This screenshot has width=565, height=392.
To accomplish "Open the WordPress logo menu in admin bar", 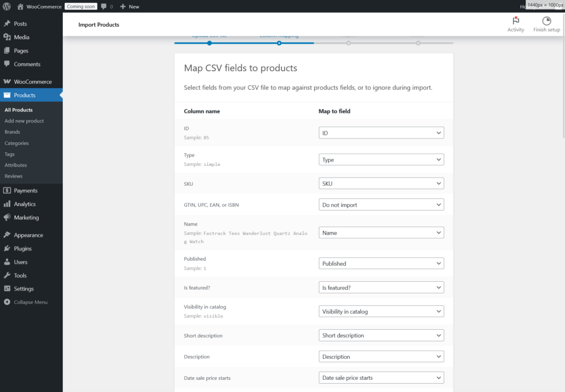I will (x=7, y=6).
